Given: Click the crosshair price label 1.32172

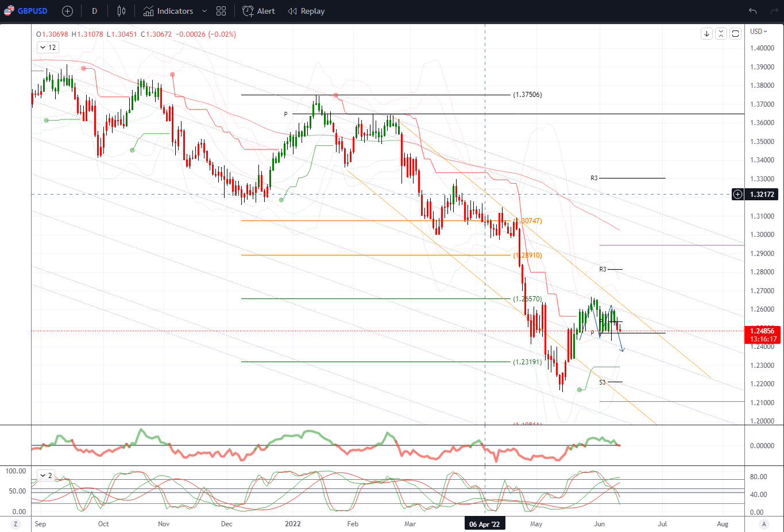Looking at the screenshot, I should [762, 195].
